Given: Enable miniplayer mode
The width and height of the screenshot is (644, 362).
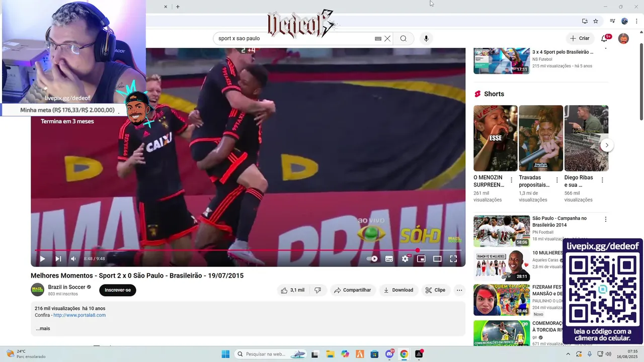Looking at the screenshot, I should (421, 259).
